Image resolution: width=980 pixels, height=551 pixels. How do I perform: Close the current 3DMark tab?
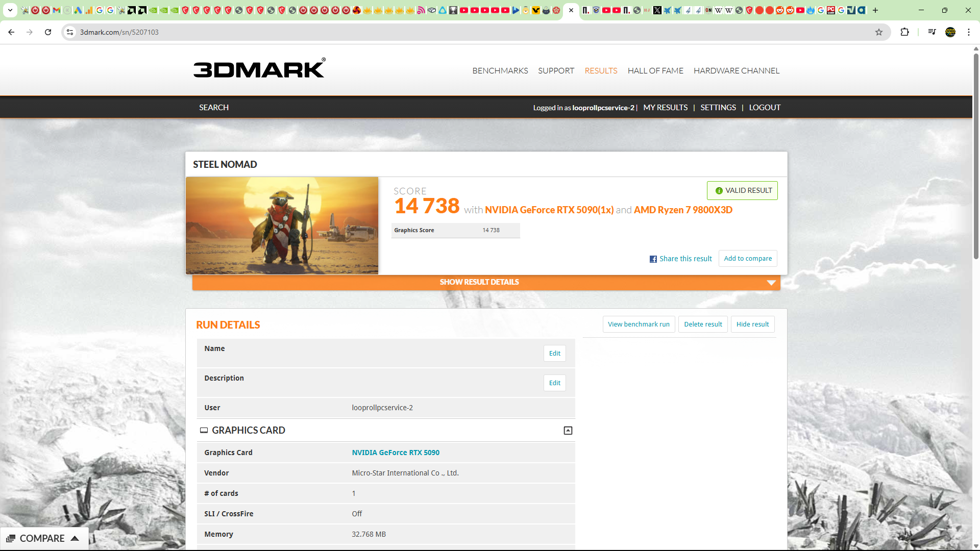571,10
